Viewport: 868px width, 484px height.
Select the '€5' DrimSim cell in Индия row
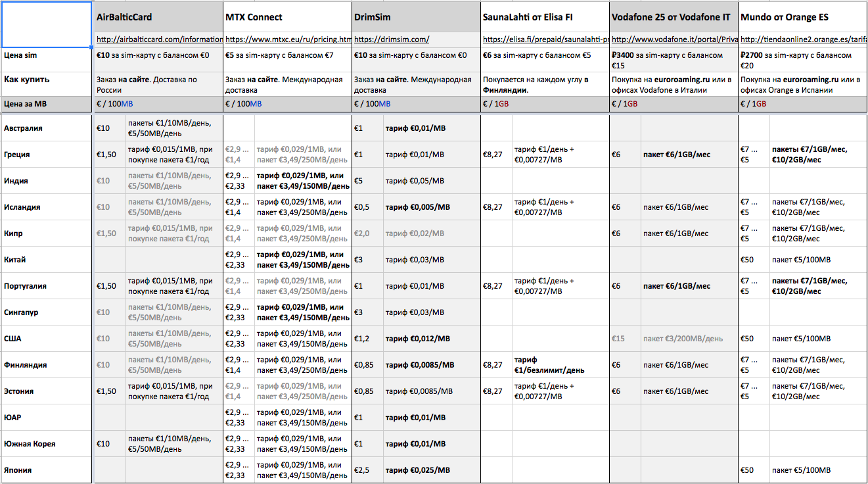368,181
